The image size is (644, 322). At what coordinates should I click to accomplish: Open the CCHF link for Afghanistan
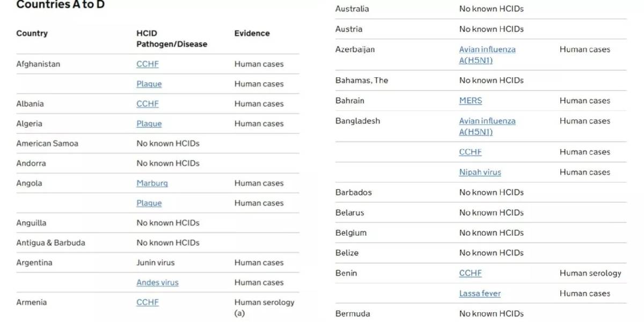pos(148,64)
